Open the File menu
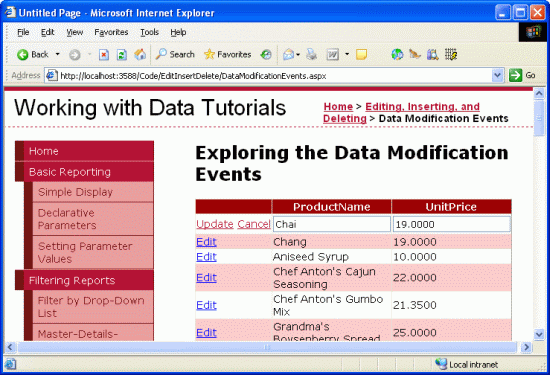 click(x=23, y=32)
